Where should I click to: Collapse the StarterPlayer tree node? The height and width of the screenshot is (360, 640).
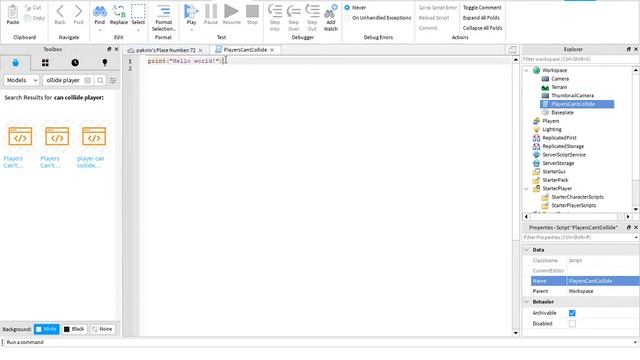click(527, 189)
